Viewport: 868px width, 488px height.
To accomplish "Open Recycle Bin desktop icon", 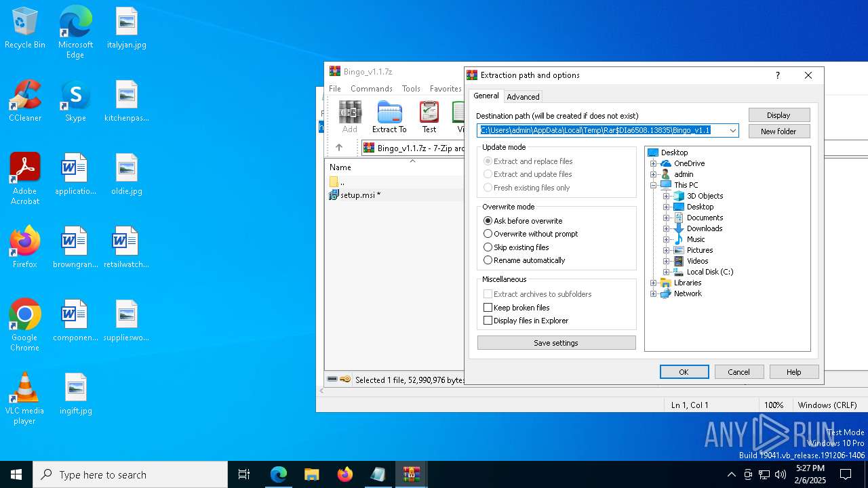I will 25,28.
